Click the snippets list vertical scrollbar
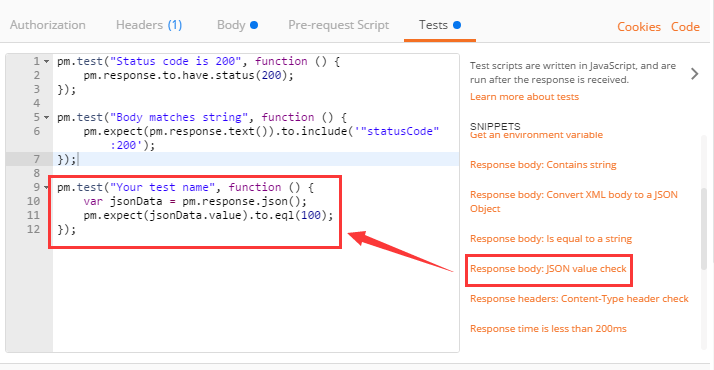The width and height of the screenshot is (714, 370). coord(704,228)
